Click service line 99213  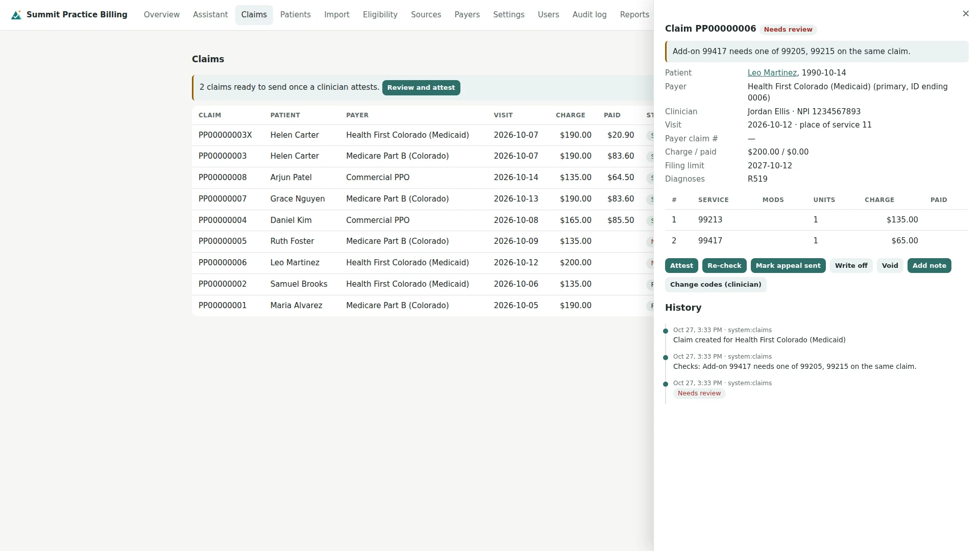click(x=817, y=220)
